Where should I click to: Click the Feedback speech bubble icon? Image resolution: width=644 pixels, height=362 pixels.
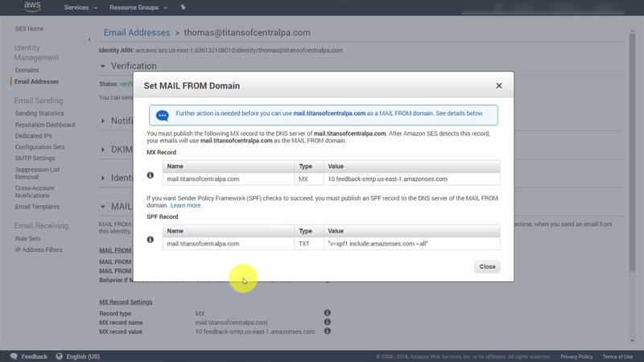pyautogui.click(x=14, y=356)
